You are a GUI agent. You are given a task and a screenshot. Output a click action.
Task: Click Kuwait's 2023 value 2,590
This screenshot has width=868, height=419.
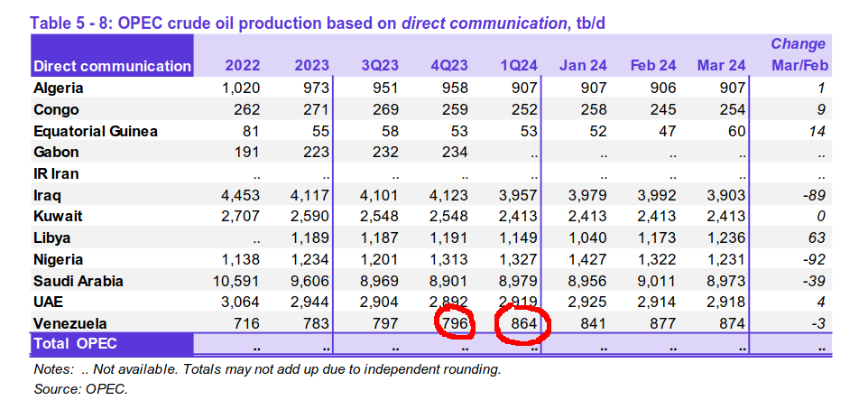pyautogui.click(x=309, y=216)
